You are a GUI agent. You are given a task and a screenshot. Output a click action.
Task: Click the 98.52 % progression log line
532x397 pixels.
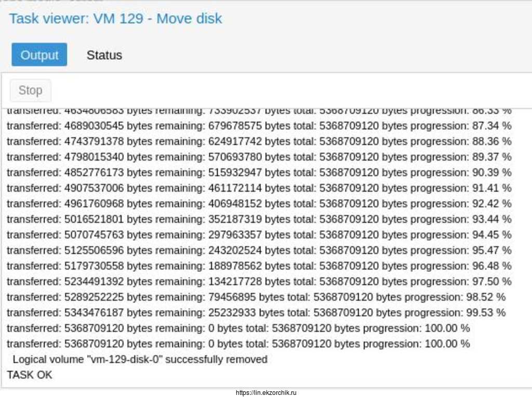click(x=256, y=297)
